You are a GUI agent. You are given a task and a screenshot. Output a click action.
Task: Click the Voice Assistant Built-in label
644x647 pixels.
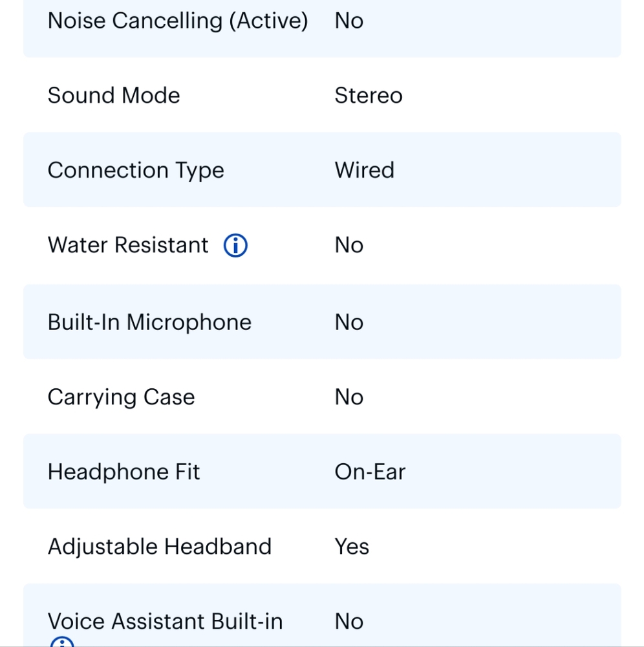pyautogui.click(x=165, y=621)
